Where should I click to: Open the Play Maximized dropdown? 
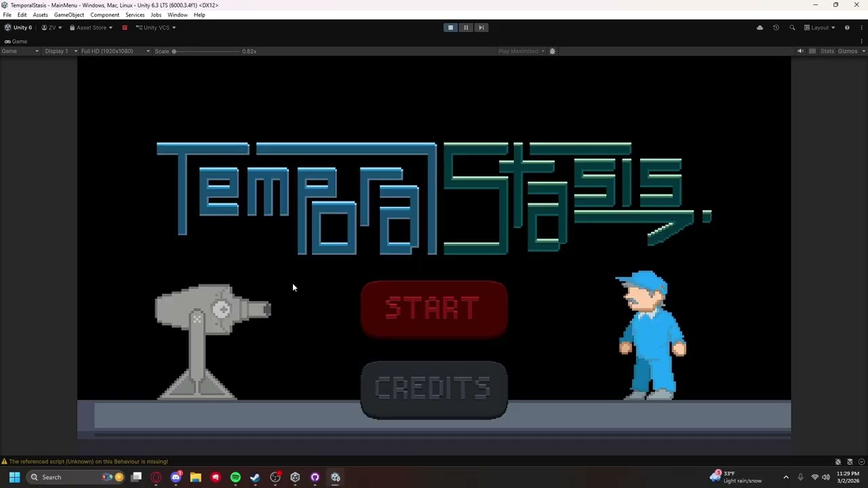pyautogui.click(x=521, y=51)
